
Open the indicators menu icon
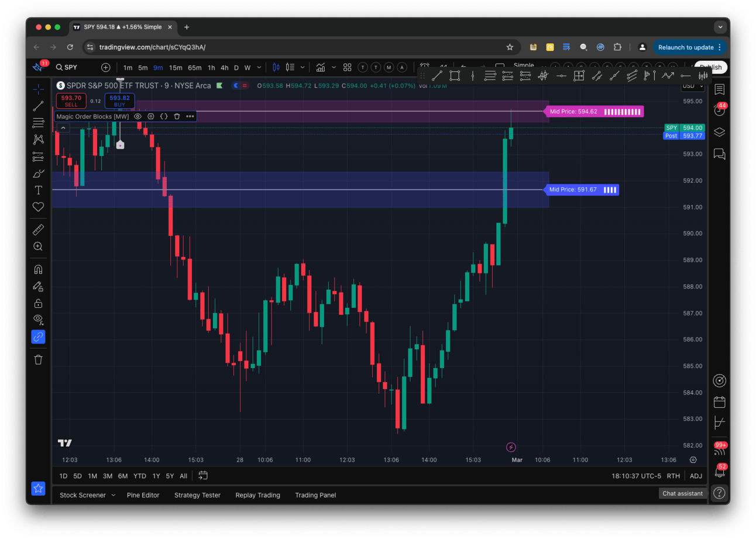321,67
